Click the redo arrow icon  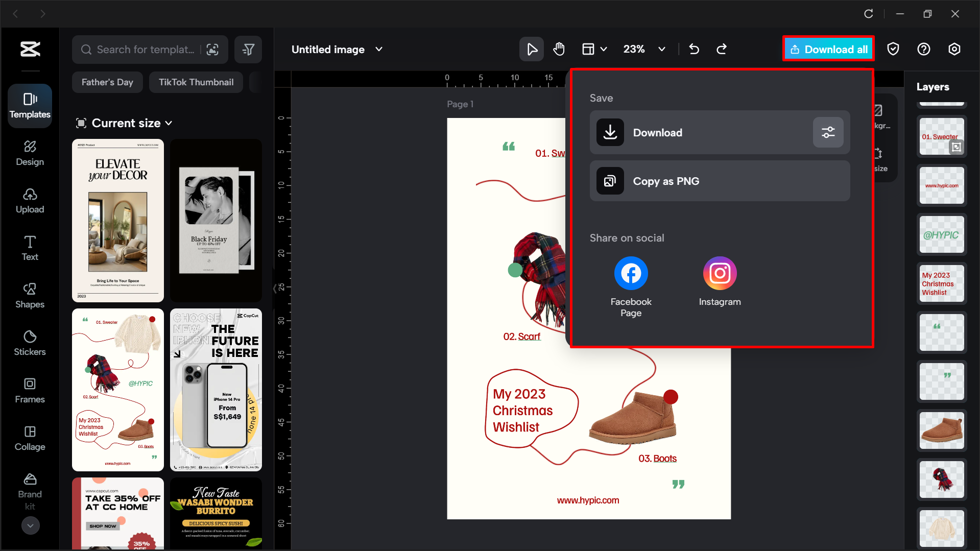tap(722, 49)
